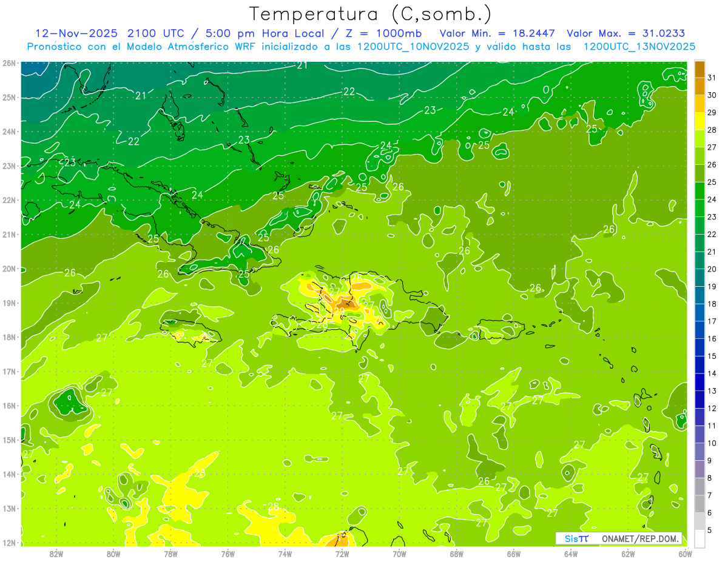Select the teal swatch between 19 and 20
728x562 pixels.
coord(699,278)
